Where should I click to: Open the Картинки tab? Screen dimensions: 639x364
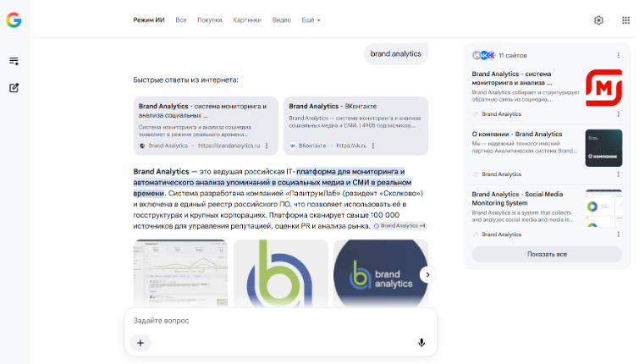click(x=247, y=20)
